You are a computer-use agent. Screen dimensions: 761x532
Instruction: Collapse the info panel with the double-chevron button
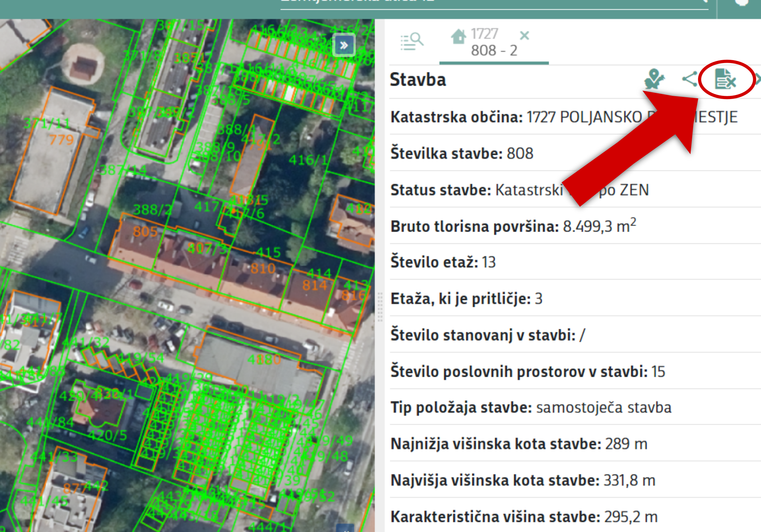point(344,44)
